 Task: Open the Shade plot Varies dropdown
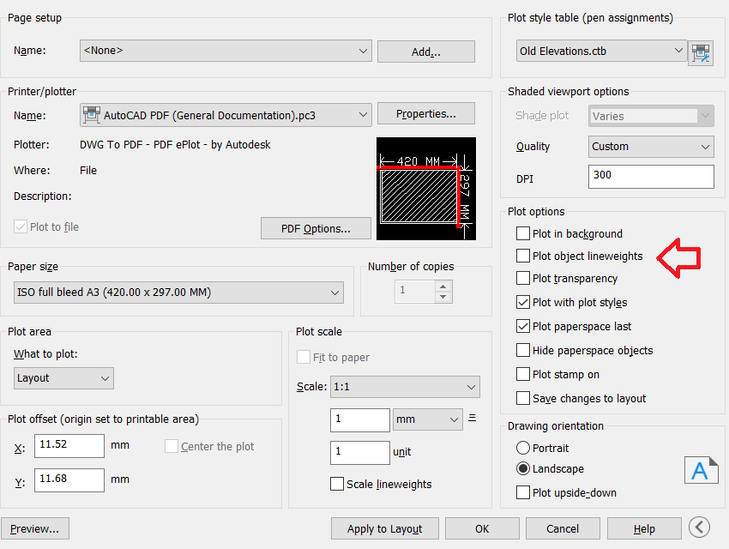(651, 116)
